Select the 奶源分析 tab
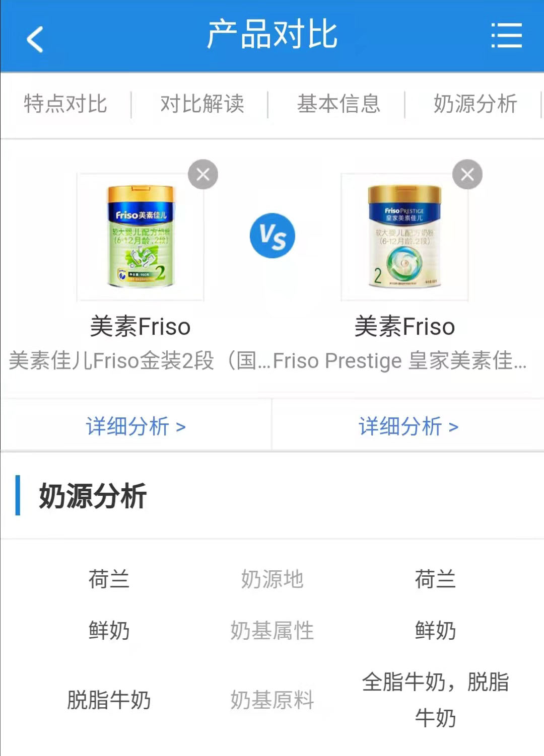The height and width of the screenshot is (756, 544). (x=475, y=104)
